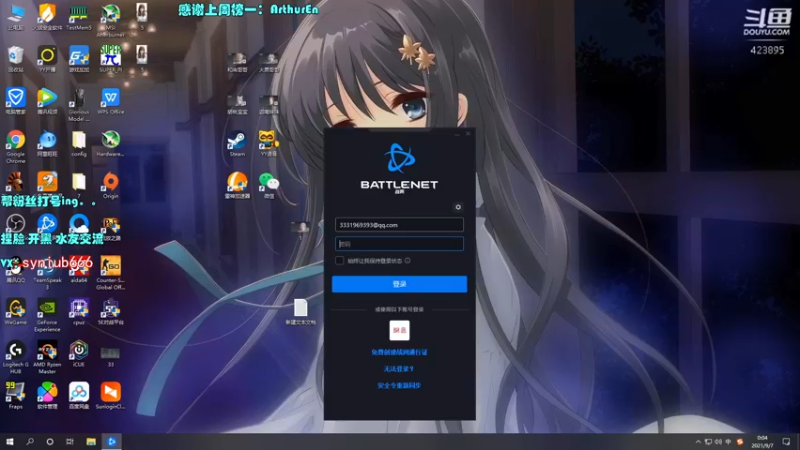Click the blue 登录 login button
The height and width of the screenshot is (450, 800).
399,284
